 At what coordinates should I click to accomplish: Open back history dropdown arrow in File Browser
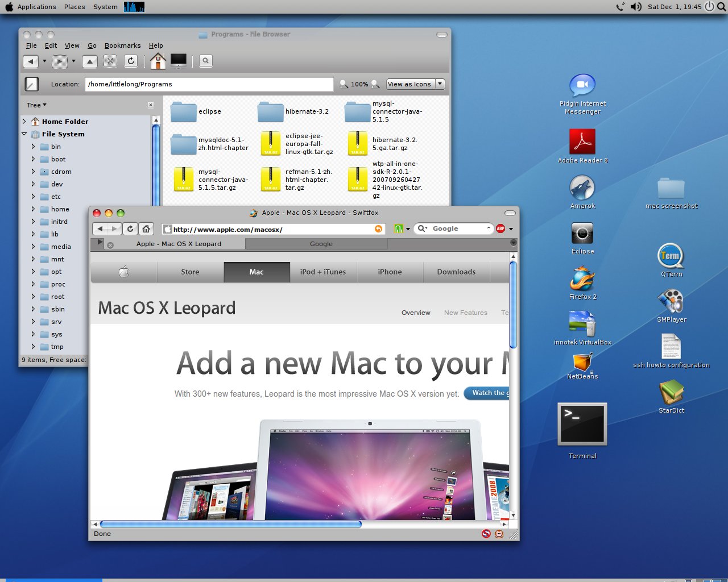pyautogui.click(x=44, y=61)
